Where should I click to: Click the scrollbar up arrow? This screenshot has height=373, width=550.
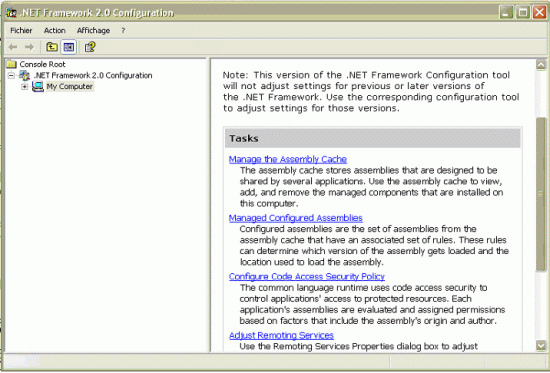(541, 65)
